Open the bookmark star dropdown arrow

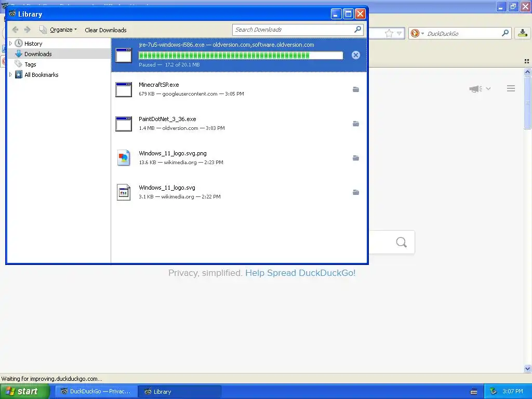(x=399, y=33)
